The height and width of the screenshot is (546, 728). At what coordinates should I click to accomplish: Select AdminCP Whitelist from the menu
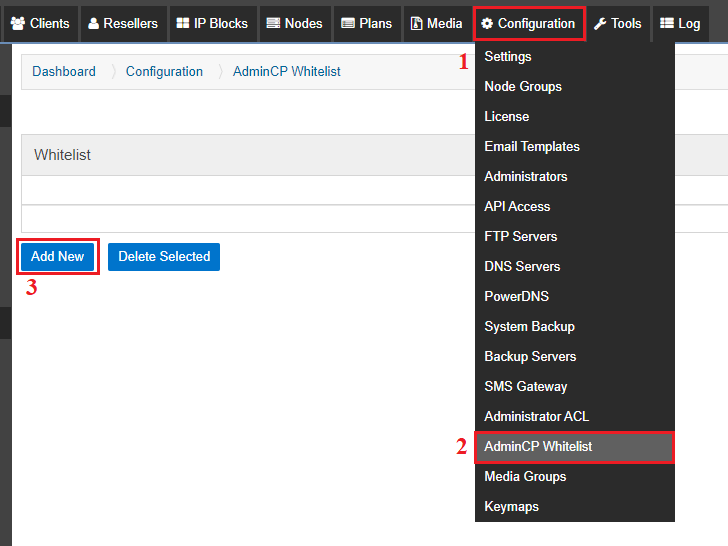(538, 446)
